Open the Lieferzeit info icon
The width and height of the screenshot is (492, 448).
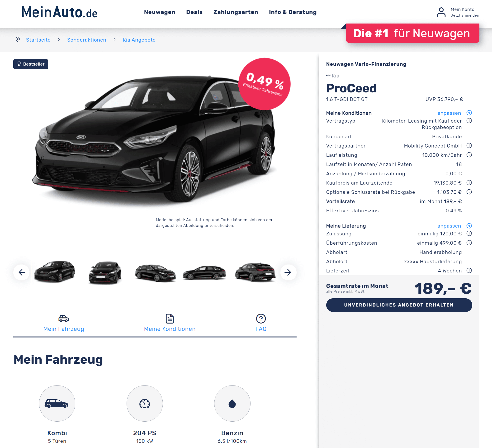point(469,271)
